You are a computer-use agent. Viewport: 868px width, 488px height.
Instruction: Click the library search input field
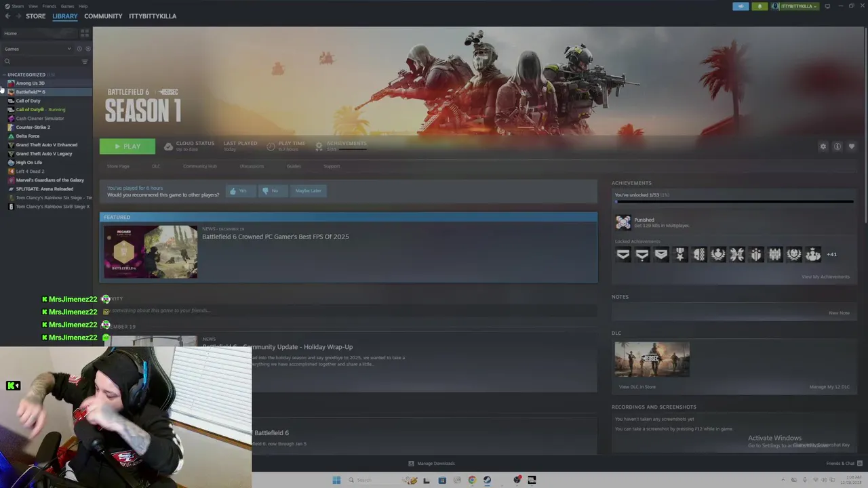pyautogui.click(x=42, y=62)
